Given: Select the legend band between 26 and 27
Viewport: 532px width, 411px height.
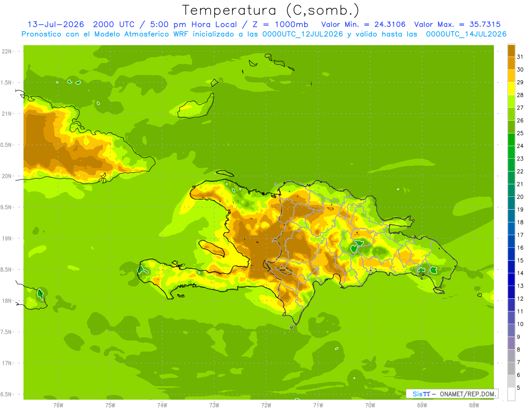Looking at the screenshot, I should point(511,114).
